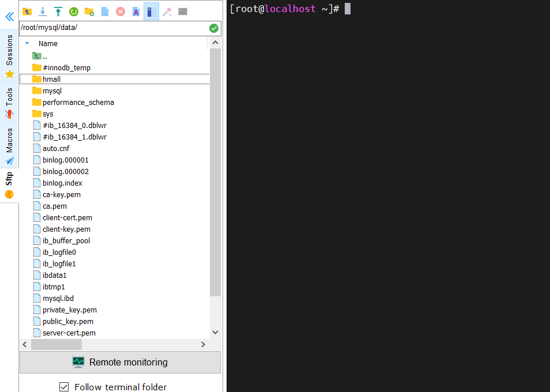Select file #ib_16384_0.dblwr
Viewport: 550px width, 392px height.
pyautogui.click(x=70, y=125)
